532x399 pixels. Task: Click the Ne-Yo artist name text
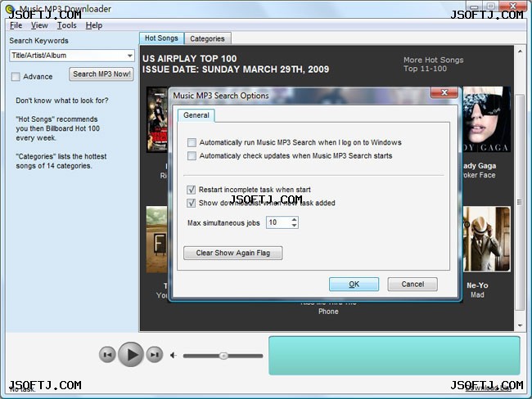pos(477,285)
